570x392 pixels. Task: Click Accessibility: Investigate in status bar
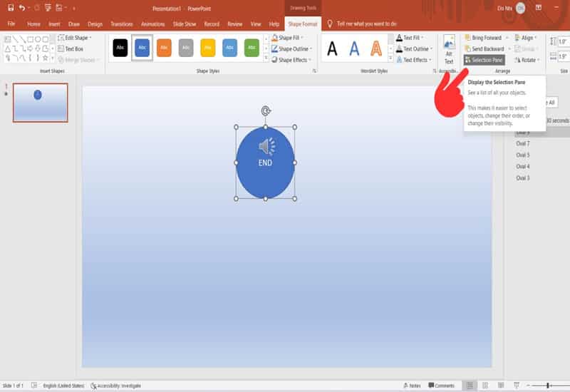point(115,386)
